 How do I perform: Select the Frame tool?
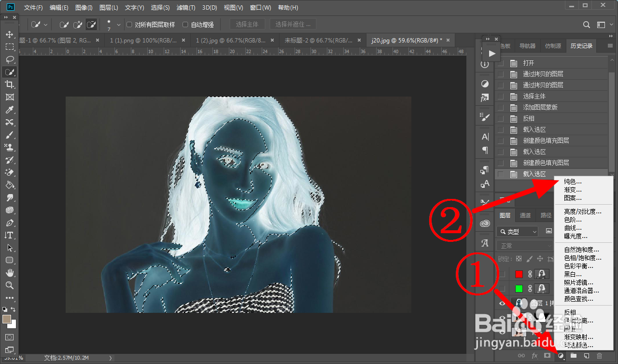[9, 97]
